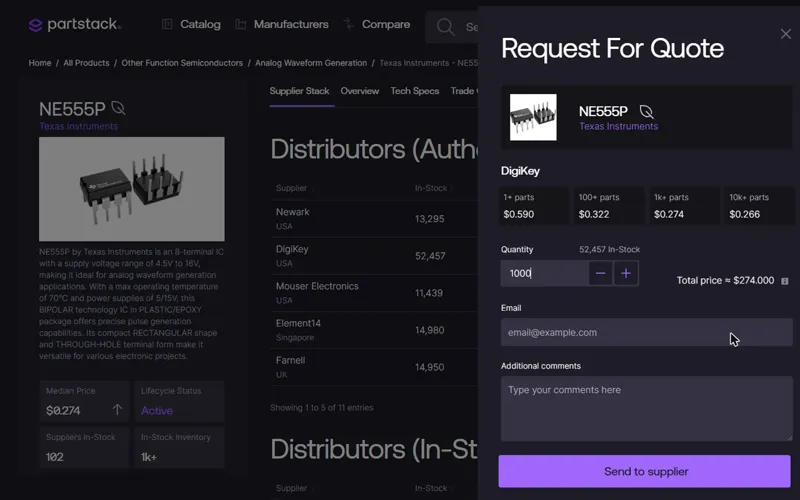800x500 pixels.
Task: Select the 100+ parts price tier
Action: pos(609,206)
